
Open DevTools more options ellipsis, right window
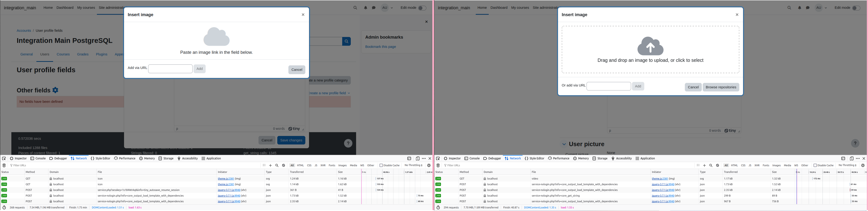(x=858, y=159)
